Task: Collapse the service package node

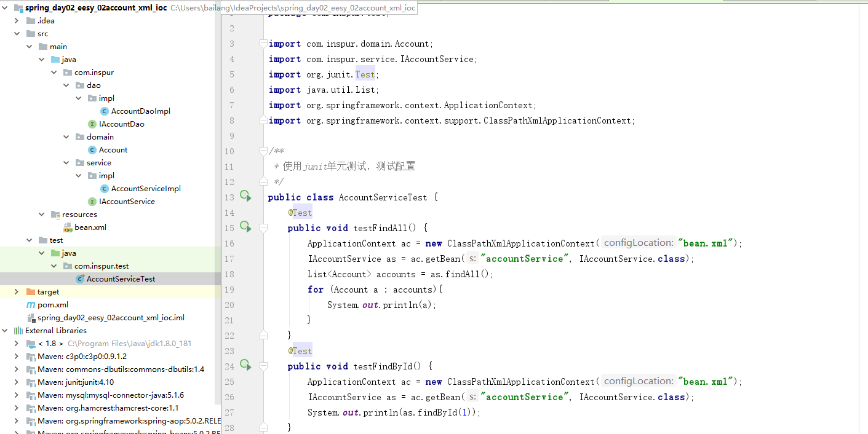Action: tap(66, 163)
